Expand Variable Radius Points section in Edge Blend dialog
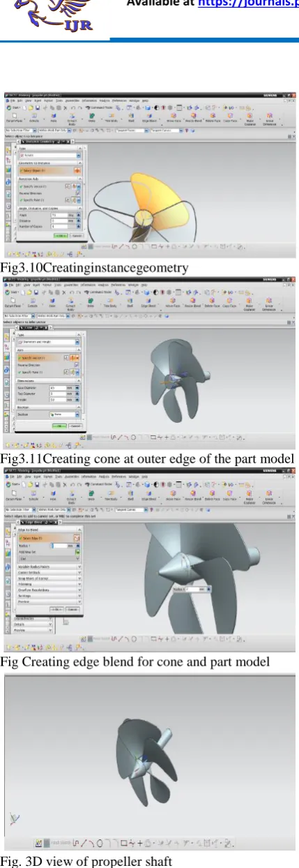Image resolution: width=299 pixels, height=868 pixels. coord(49,567)
